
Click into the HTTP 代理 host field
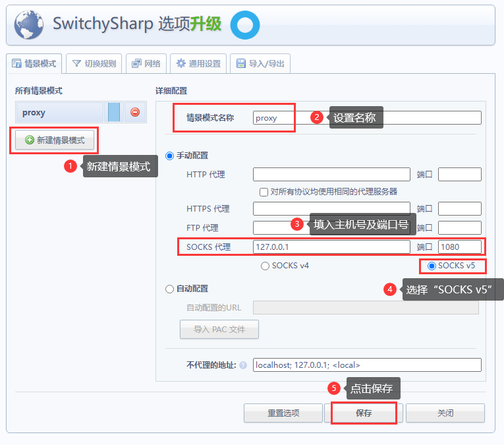pos(331,175)
